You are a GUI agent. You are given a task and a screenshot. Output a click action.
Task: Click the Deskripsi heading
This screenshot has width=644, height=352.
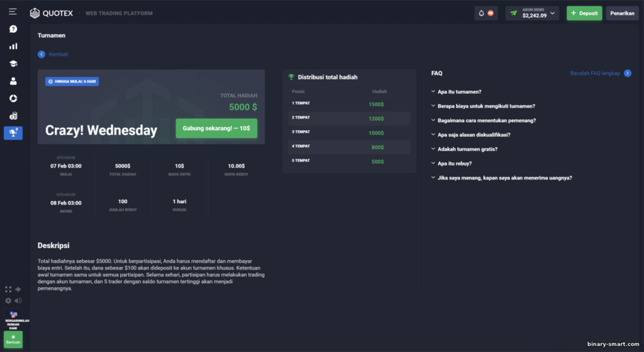pyautogui.click(x=54, y=245)
